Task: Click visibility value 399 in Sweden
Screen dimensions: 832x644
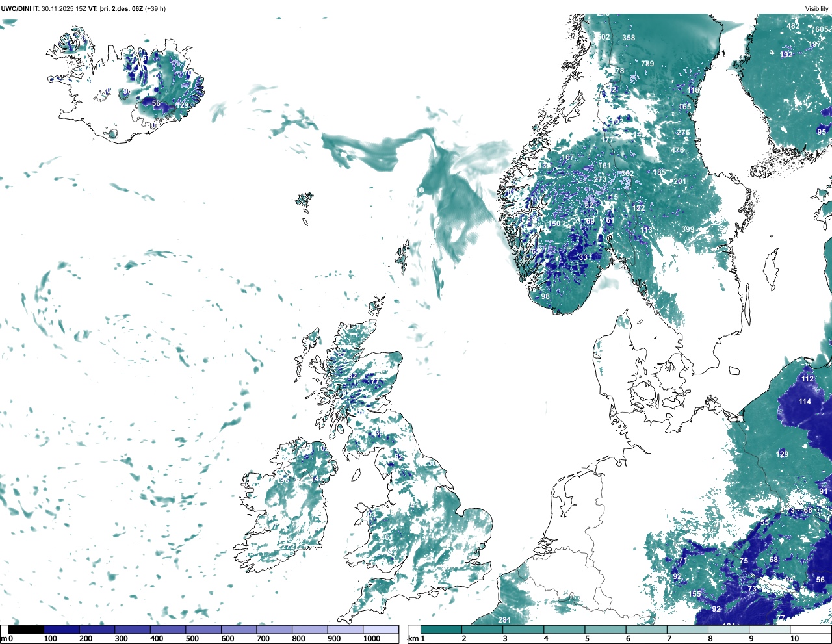Action: coord(688,229)
